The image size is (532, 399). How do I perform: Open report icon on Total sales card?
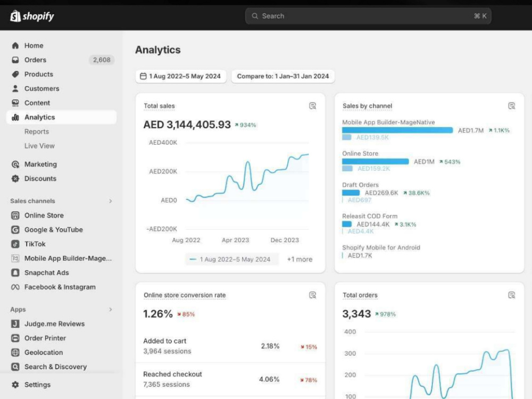click(x=312, y=106)
